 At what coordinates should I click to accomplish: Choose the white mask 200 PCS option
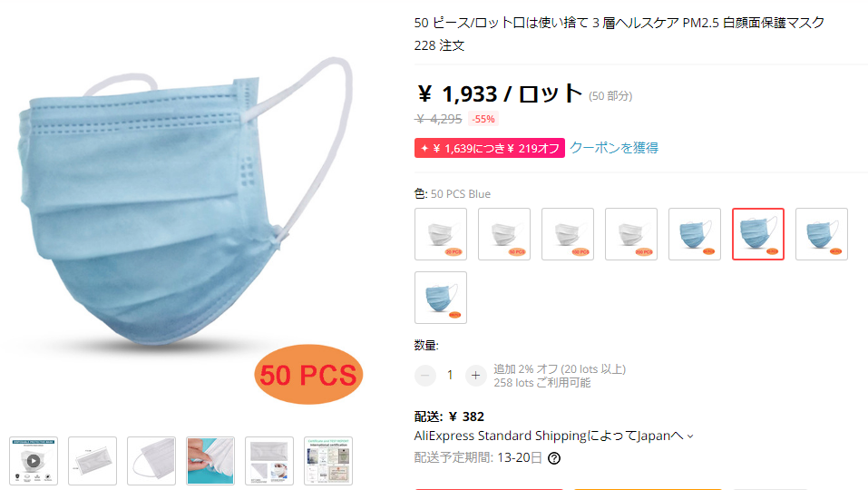(631, 234)
